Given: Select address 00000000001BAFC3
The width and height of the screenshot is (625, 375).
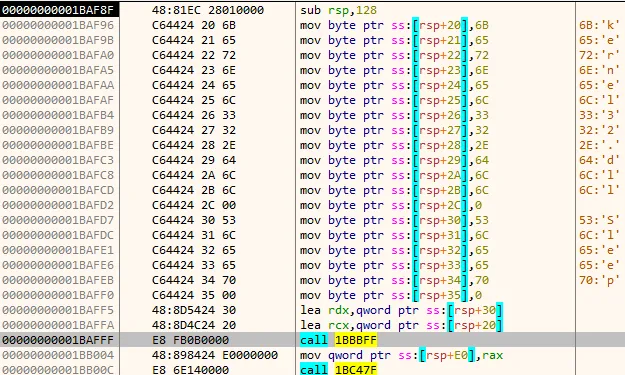Looking at the screenshot, I should pyautogui.click(x=58, y=160).
